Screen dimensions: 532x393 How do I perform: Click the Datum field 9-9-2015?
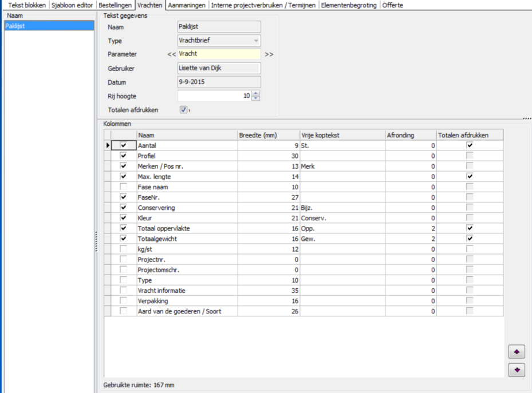coord(219,82)
